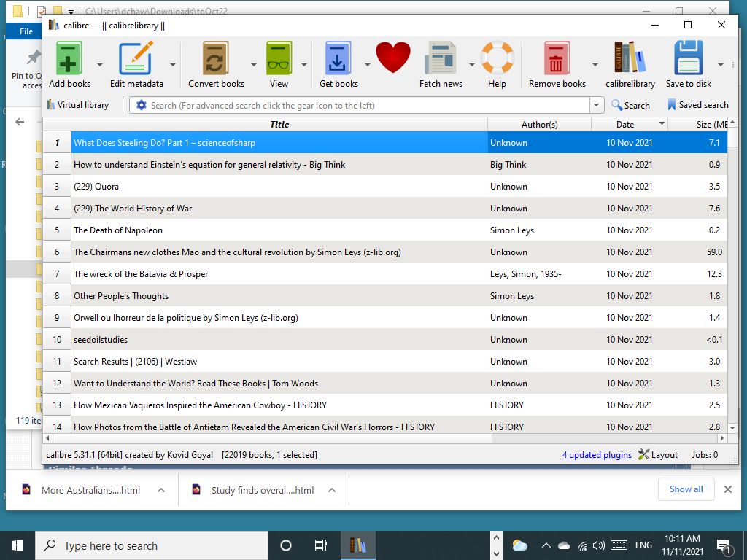Click the horizontal scrollbar left arrow
This screenshot has height=560, width=747.
pos(47,437)
